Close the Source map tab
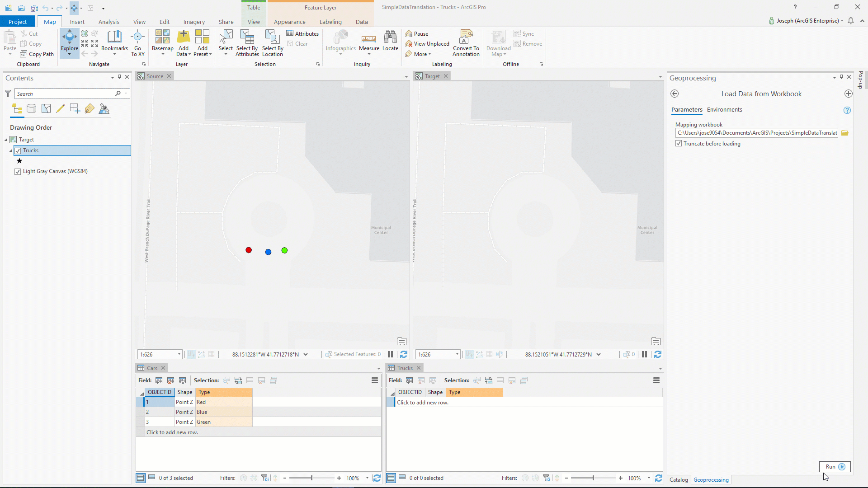868x488 pixels. point(169,76)
